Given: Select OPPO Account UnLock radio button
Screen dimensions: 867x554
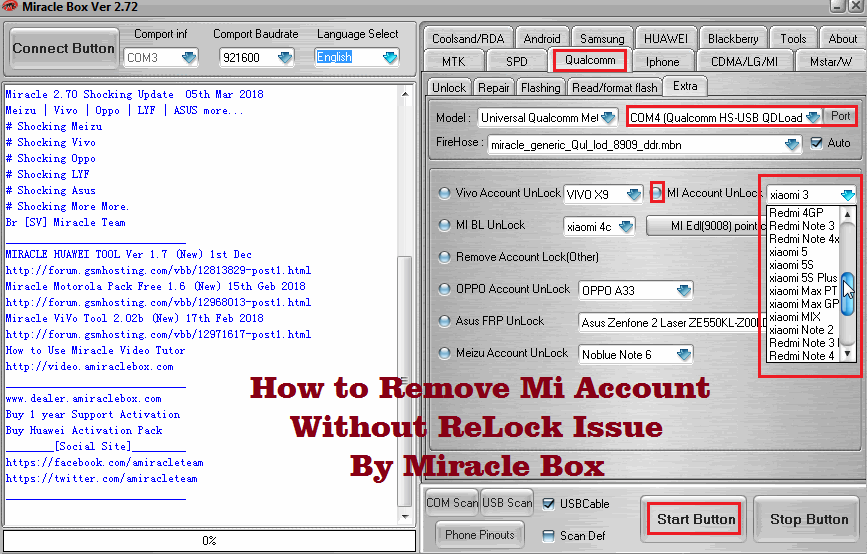Looking at the screenshot, I should (444, 289).
